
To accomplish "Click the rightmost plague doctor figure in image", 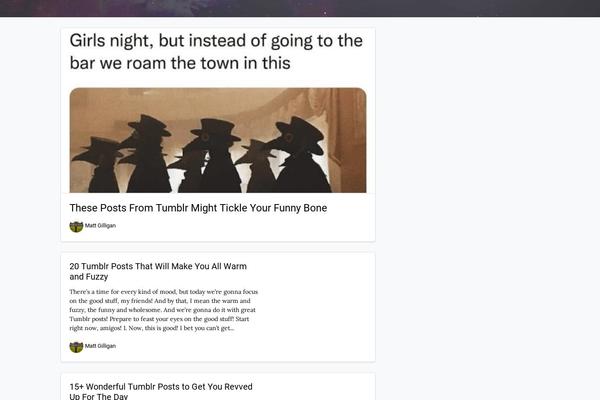I will [300, 155].
